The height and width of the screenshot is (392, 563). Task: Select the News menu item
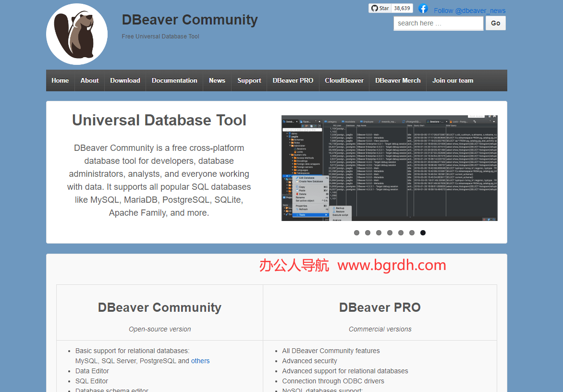tap(217, 81)
